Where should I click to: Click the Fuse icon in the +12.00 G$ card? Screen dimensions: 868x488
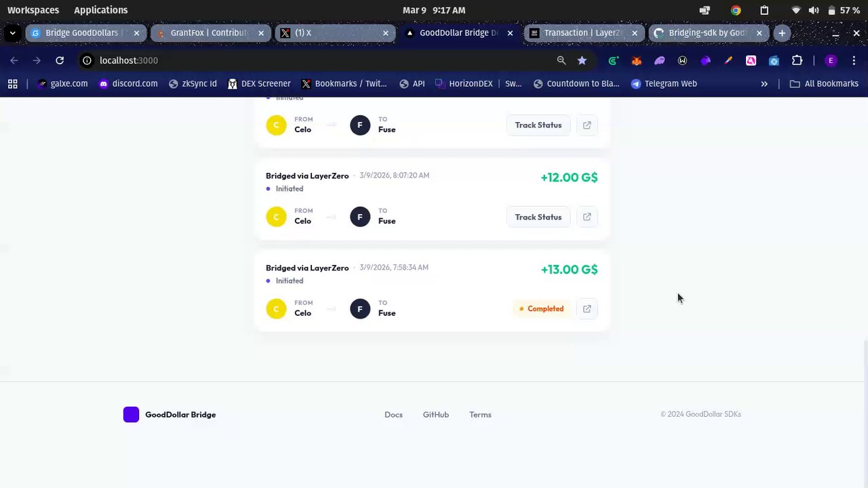360,217
